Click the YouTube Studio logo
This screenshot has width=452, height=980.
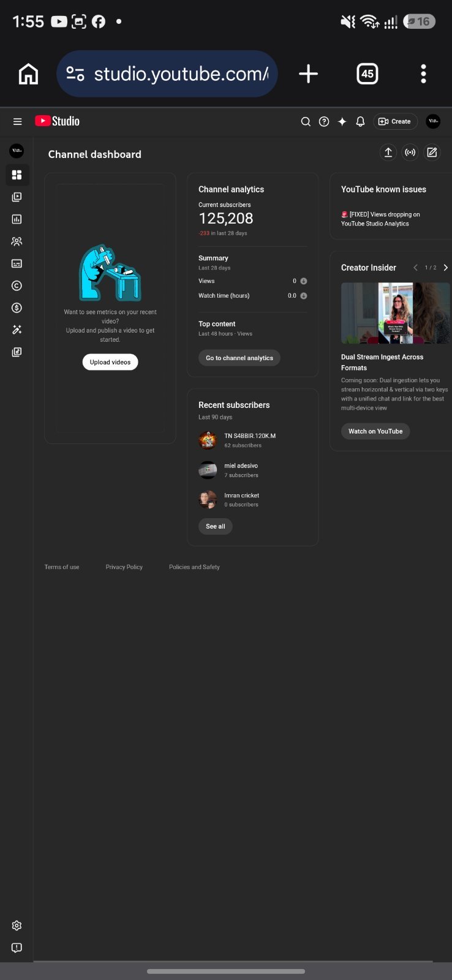click(57, 121)
